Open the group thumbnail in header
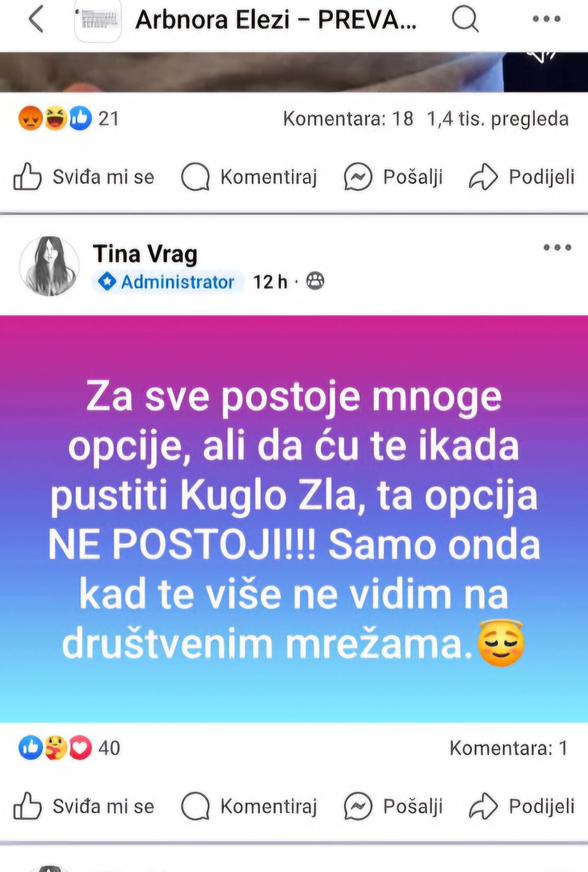The image size is (588, 872). [x=98, y=20]
